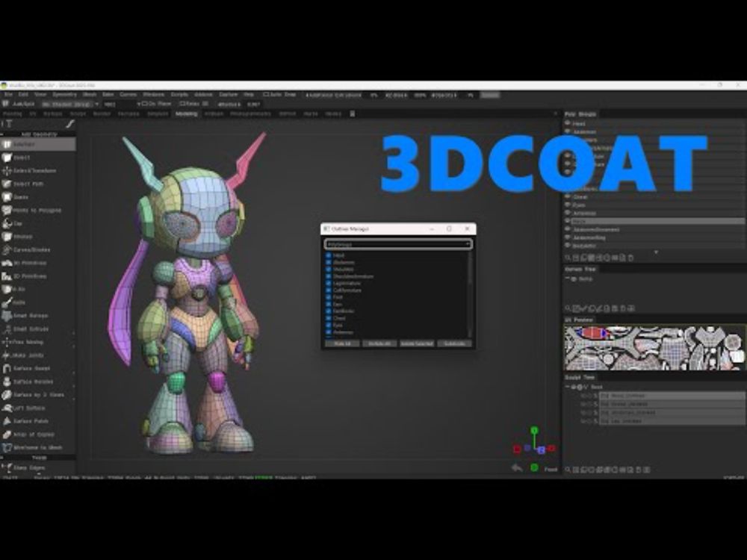Viewport: 747px width, 560px height.
Task: Switch to the Photogrammetry workspace tab
Action: click(x=250, y=113)
